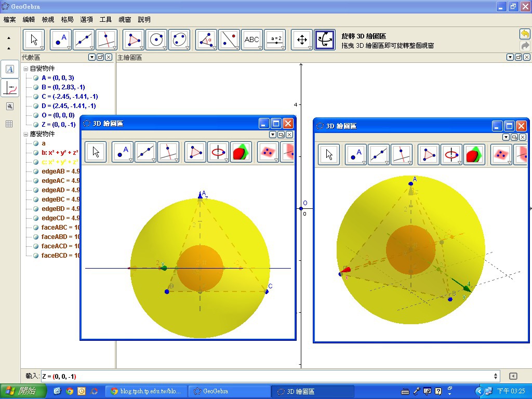
Task: Select the Move Graphics View tool
Action: point(302,39)
